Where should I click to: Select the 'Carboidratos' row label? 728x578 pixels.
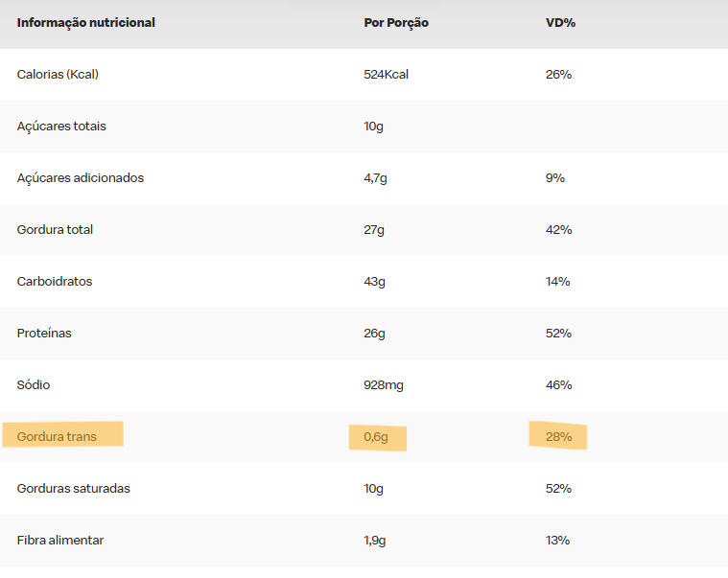pyautogui.click(x=55, y=282)
